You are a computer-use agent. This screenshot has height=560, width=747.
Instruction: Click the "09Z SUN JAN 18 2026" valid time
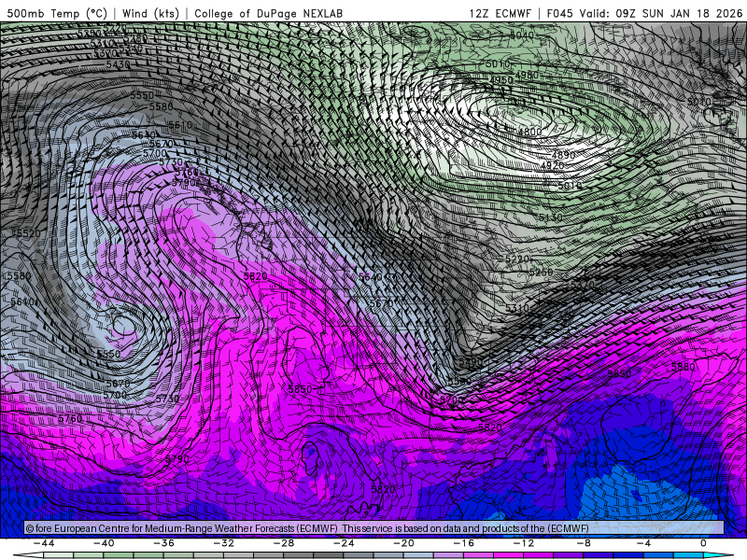click(x=679, y=13)
